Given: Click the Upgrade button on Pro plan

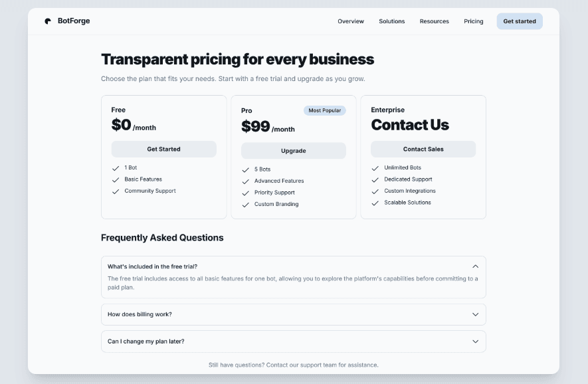Looking at the screenshot, I should click(x=293, y=151).
